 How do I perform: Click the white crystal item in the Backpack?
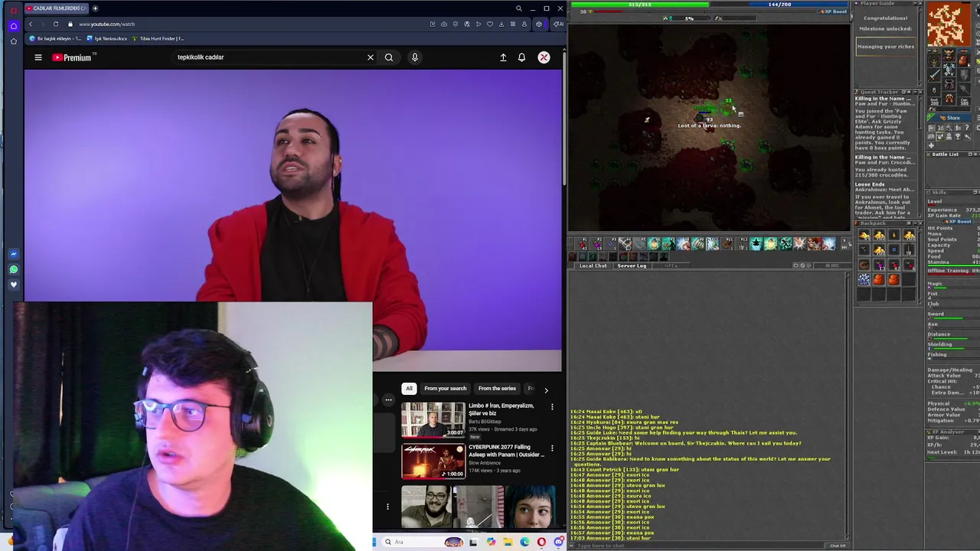(x=864, y=279)
